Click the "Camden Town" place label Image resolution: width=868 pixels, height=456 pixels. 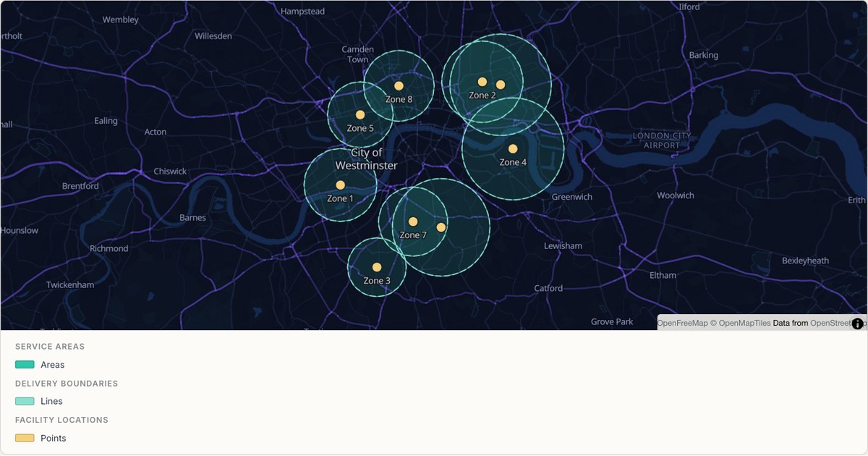tap(358, 54)
